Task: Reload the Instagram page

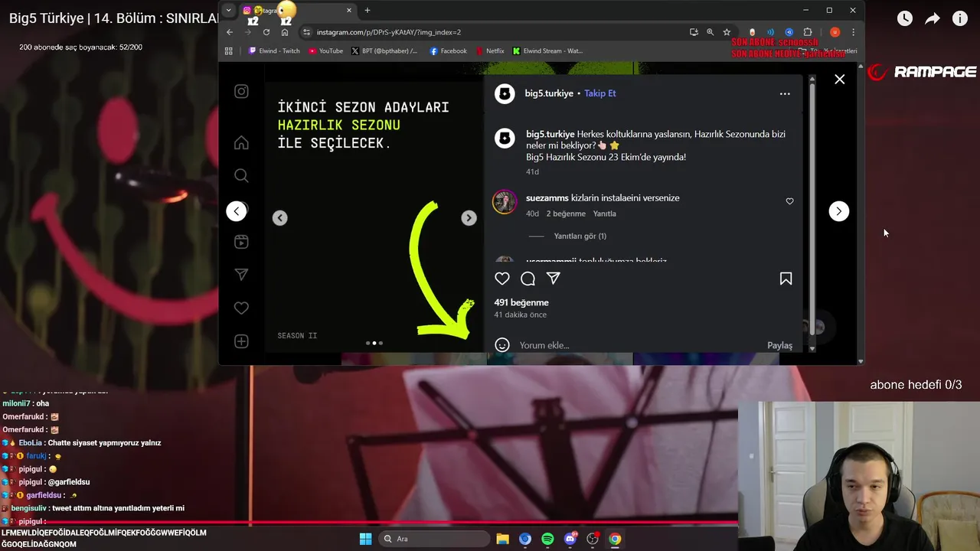Action: coord(266,32)
